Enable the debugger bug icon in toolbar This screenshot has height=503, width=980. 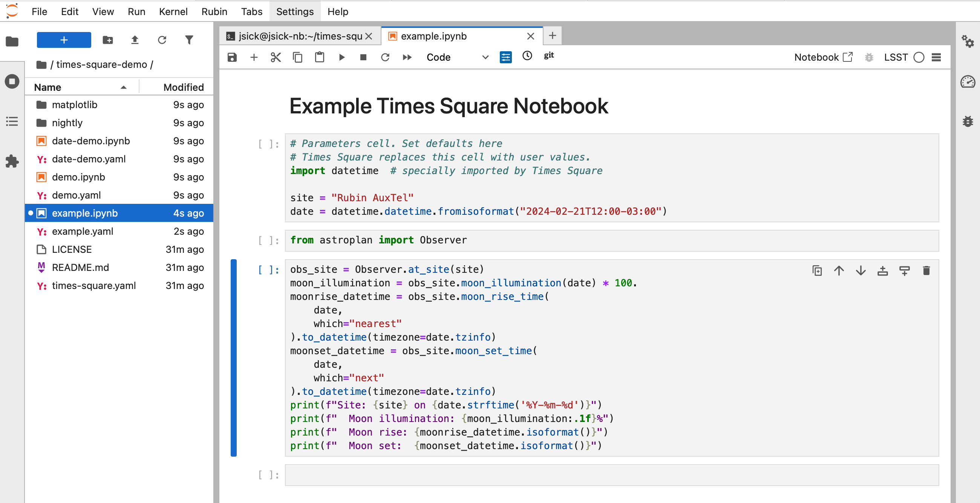point(869,57)
